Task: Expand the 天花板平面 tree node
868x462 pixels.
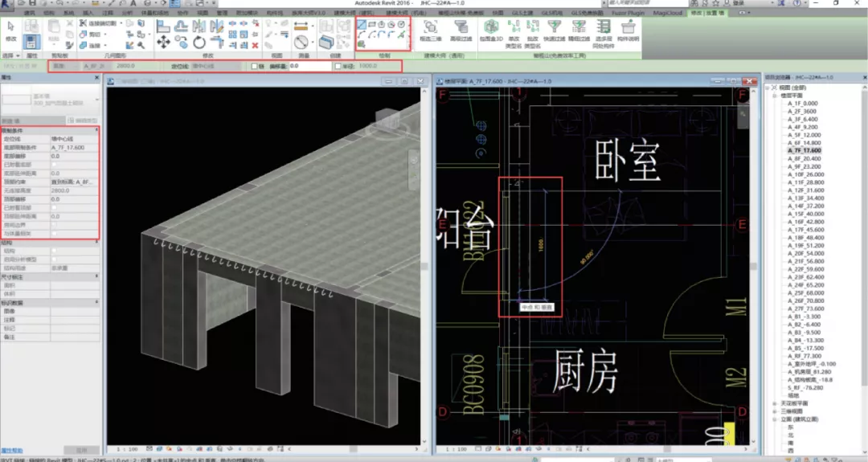Action: (x=776, y=403)
